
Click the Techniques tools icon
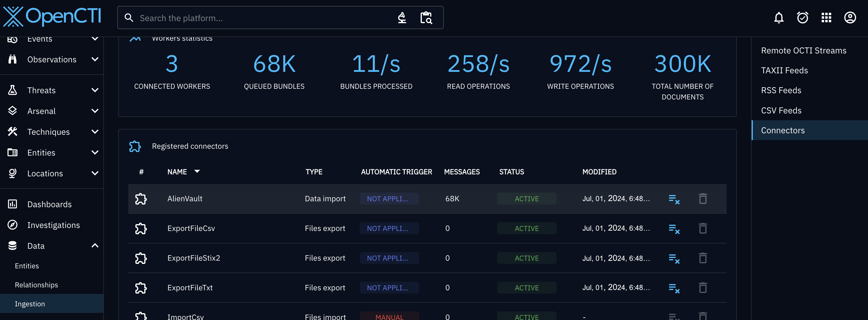(x=12, y=132)
